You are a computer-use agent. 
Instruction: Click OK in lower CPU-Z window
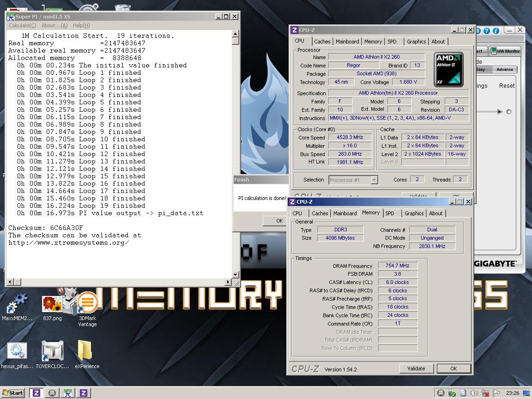(x=453, y=369)
